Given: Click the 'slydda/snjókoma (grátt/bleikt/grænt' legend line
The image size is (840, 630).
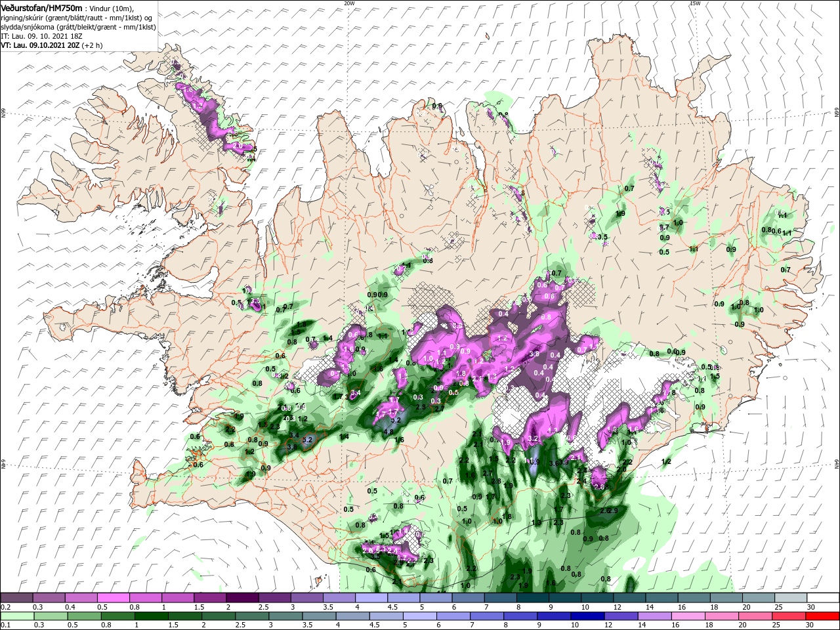Looking at the screenshot, I should pos(78,26).
